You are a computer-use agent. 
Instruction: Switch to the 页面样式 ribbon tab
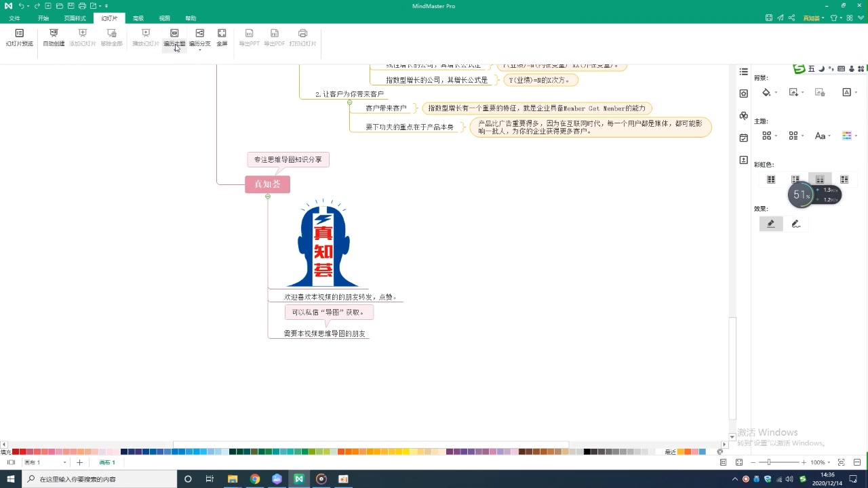75,18
